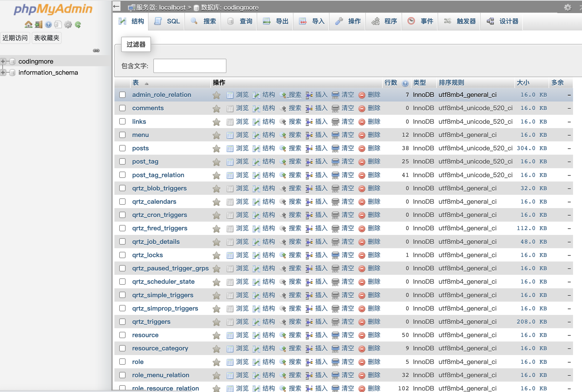Click the delete icon for comments table
582x392 pixels.
[x=362, y=109]
